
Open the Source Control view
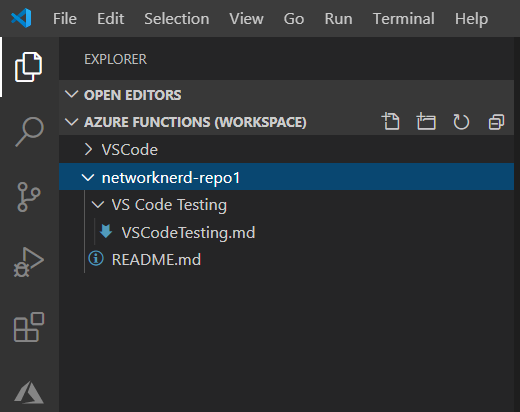pyautogui.click(x=29, y=197)
